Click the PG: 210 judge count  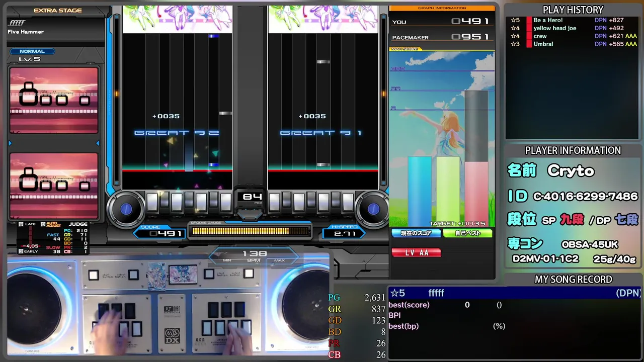pyautogui.click(x=76, y=230)
